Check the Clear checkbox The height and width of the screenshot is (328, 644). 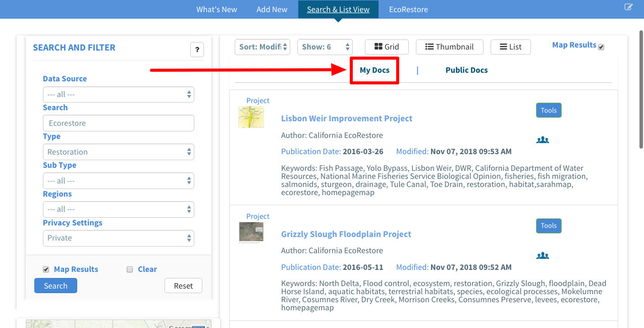pyautogui.click(x=130, y=269)
